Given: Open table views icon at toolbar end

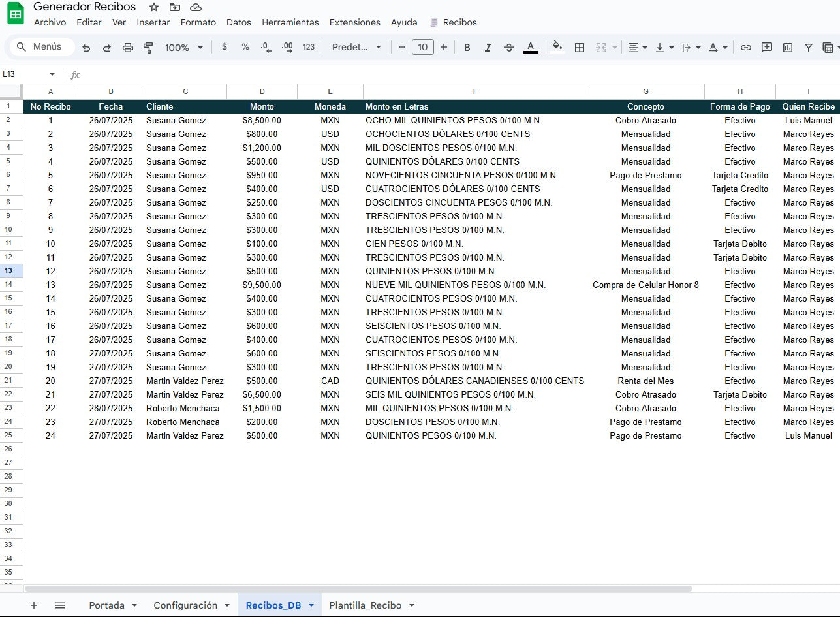Looking at the screenshot, I should (830, 48).
